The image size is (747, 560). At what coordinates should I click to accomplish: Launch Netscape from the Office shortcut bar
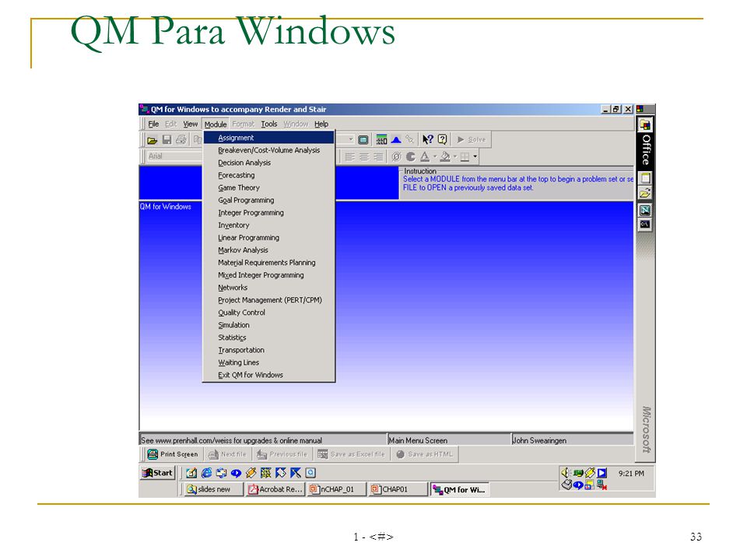645,210
